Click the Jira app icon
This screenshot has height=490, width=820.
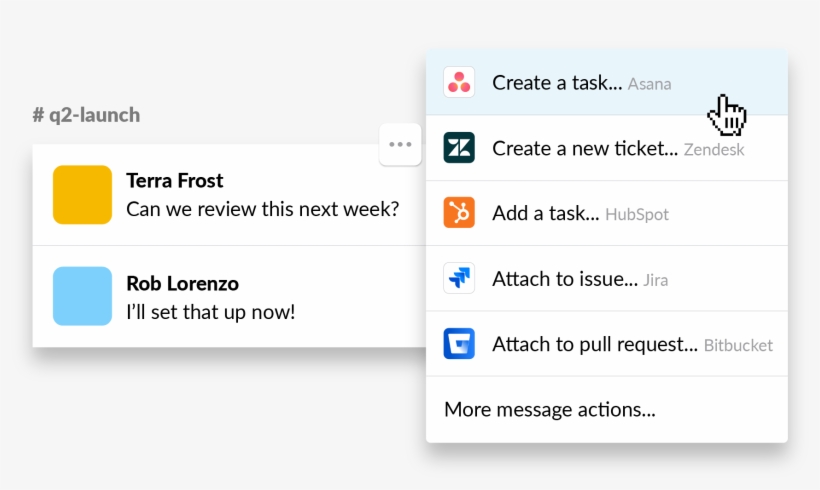459,278
